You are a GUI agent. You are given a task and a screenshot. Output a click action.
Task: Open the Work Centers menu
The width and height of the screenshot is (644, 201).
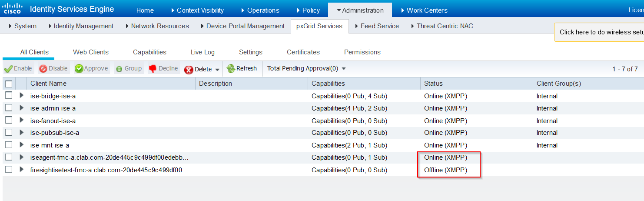coord(424,10)
